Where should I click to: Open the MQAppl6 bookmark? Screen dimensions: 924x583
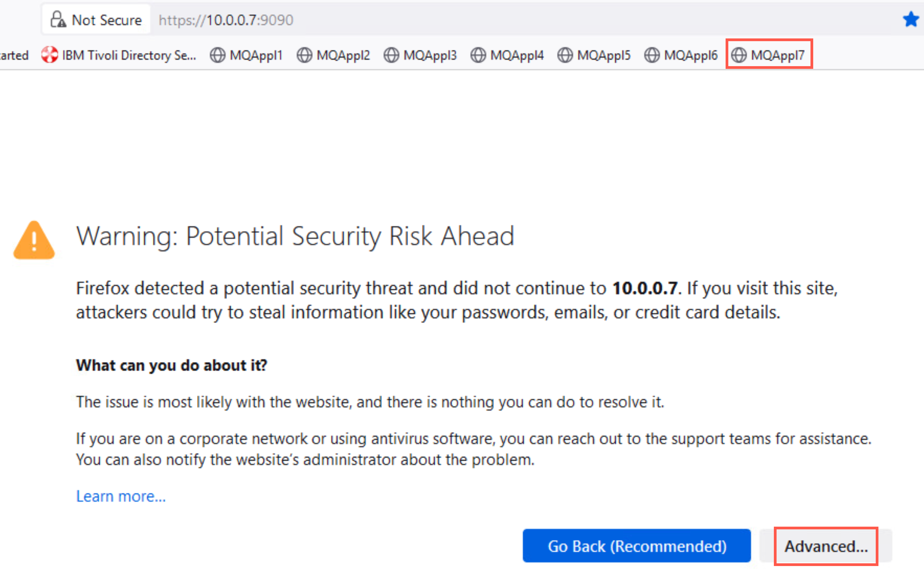(681, 55)
